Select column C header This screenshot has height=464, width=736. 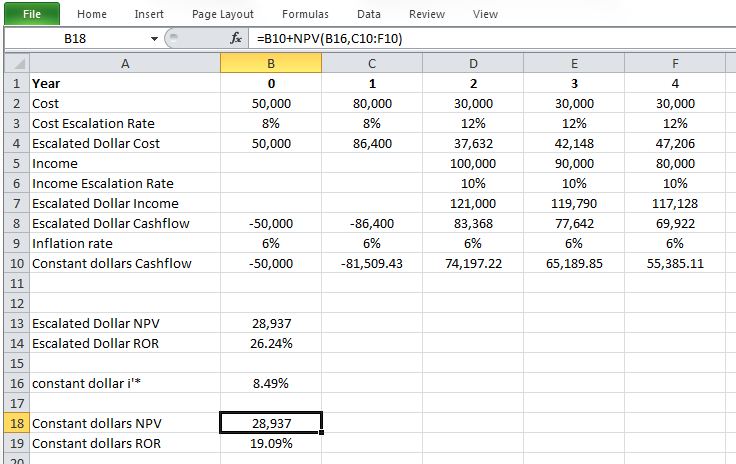[372, 63]
